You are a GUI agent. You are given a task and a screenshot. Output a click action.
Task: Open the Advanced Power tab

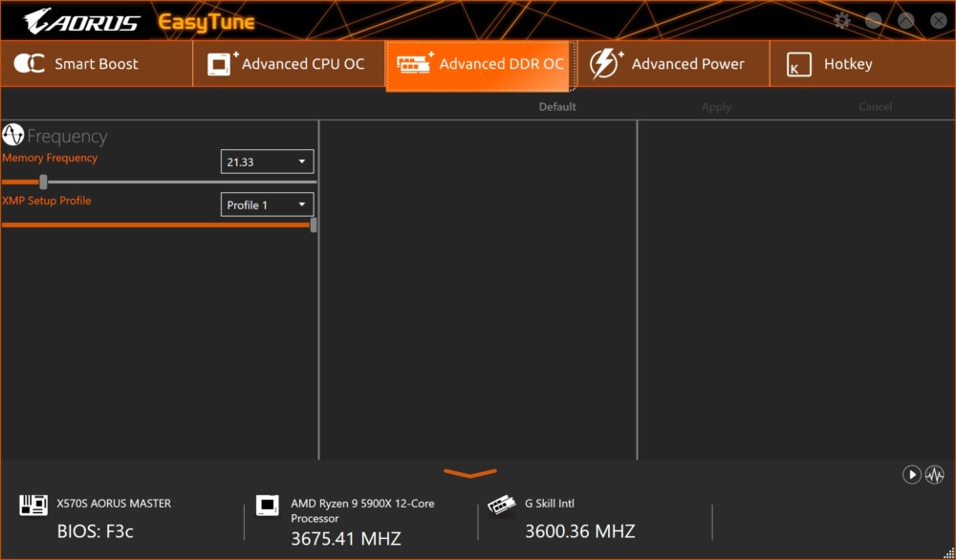pyautogui.click(x=673, y=64)
